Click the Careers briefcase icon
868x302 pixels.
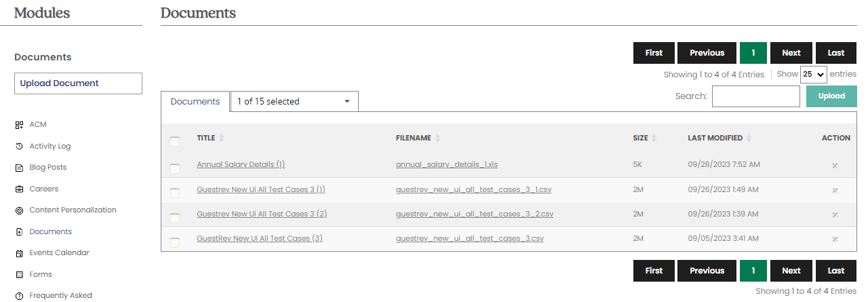click(x=19, y=189)
